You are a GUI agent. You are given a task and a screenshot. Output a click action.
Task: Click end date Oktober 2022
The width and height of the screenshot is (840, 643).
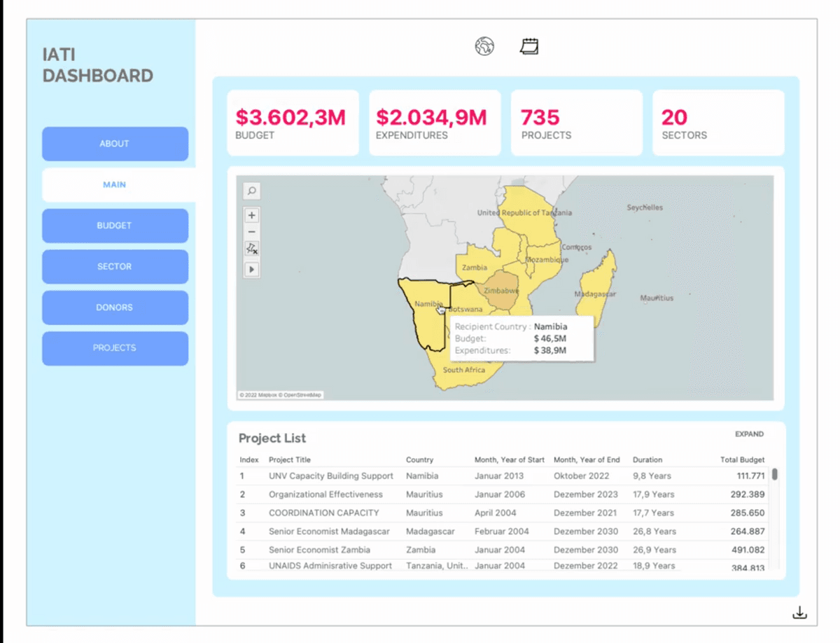pyautogui.click(x=582, y=476)
